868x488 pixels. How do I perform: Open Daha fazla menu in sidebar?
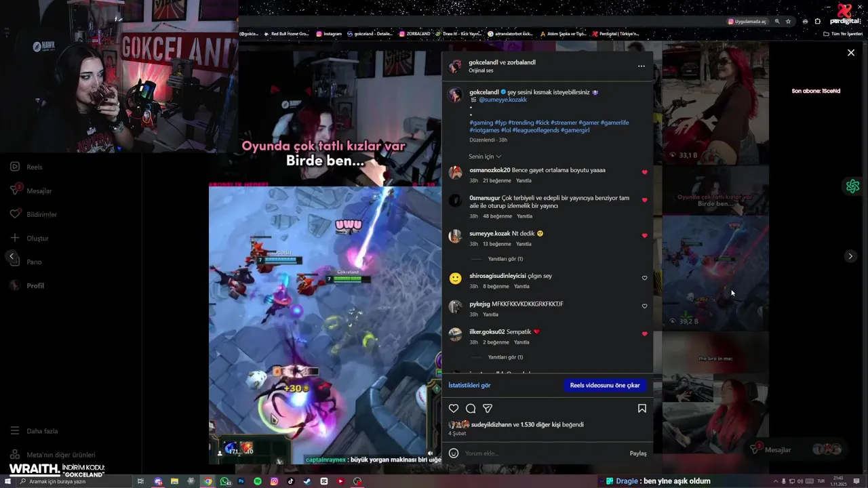34,431
